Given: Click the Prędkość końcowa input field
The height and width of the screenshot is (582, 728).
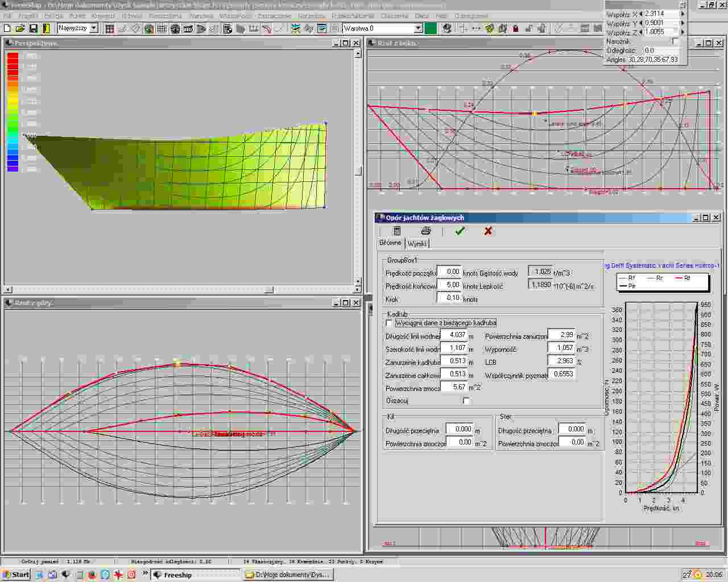Looking at the screenshot, I should tap(449, 285).
